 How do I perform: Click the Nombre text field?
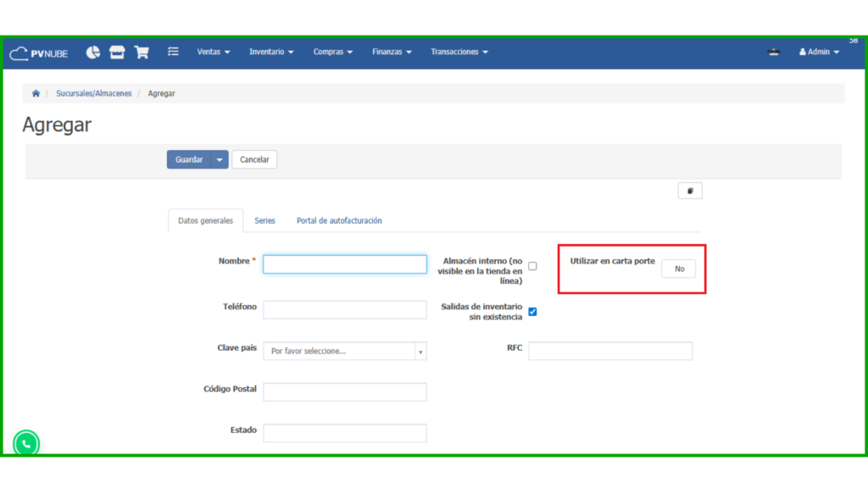tap(344, 264)
